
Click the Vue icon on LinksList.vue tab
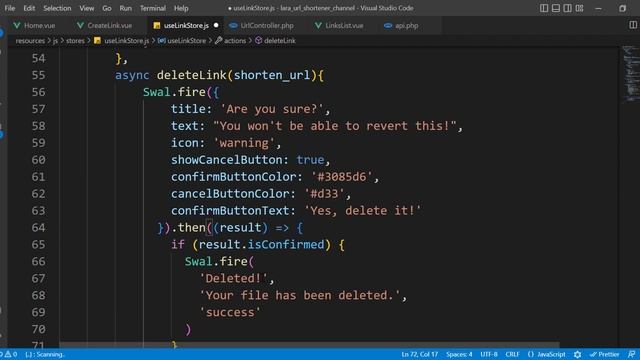318,25
